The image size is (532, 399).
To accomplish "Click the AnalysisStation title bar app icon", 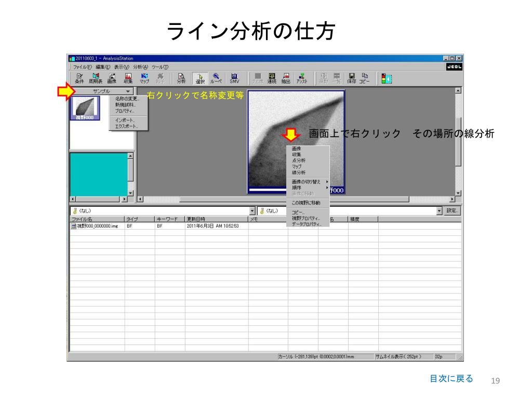I will click(x=72, y=58).
